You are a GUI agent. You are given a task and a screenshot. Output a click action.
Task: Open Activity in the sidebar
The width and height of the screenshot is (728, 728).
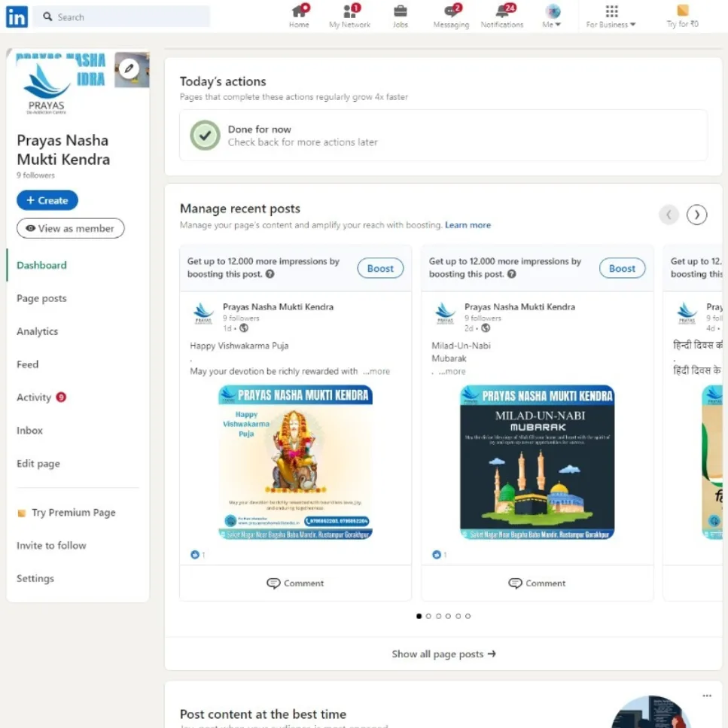tap(34, 398)
